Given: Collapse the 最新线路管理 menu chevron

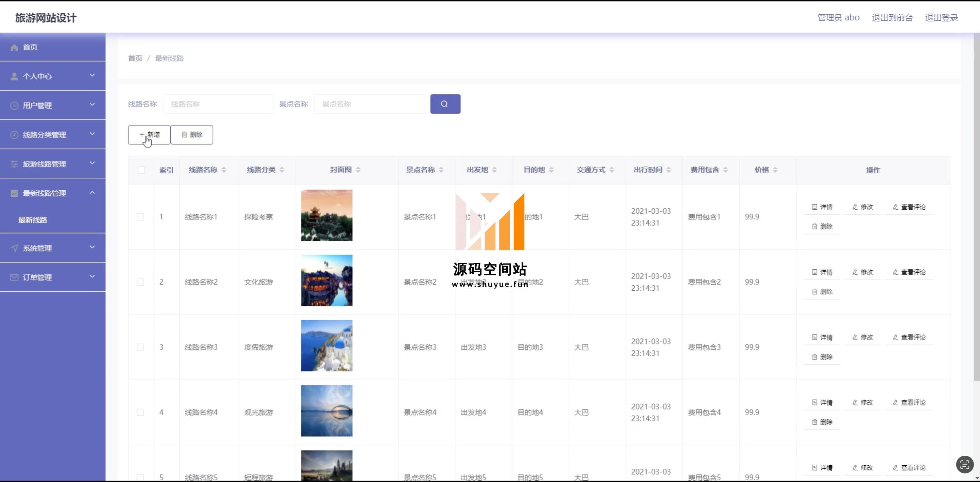Looking at the screenshot, I should (92, 193).
